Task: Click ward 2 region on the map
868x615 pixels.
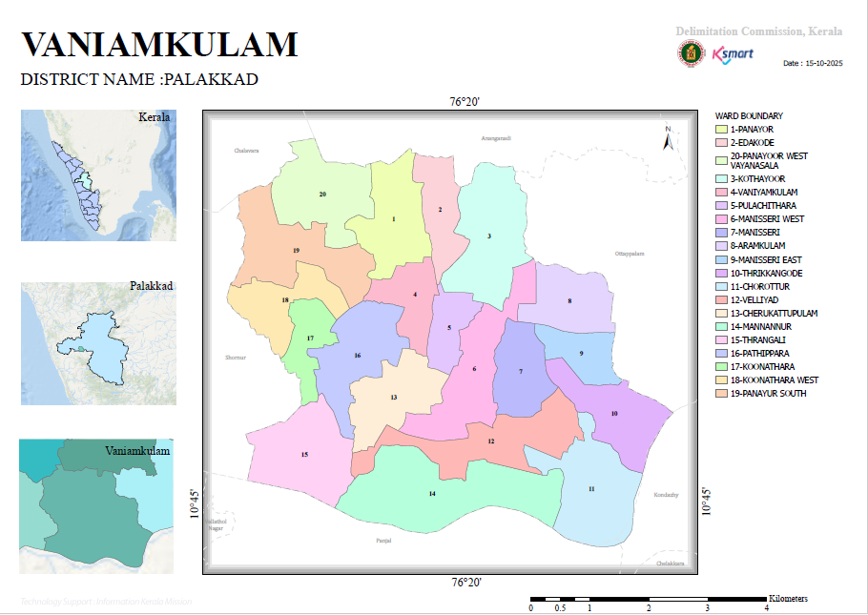Action: [x=440, y=209]
